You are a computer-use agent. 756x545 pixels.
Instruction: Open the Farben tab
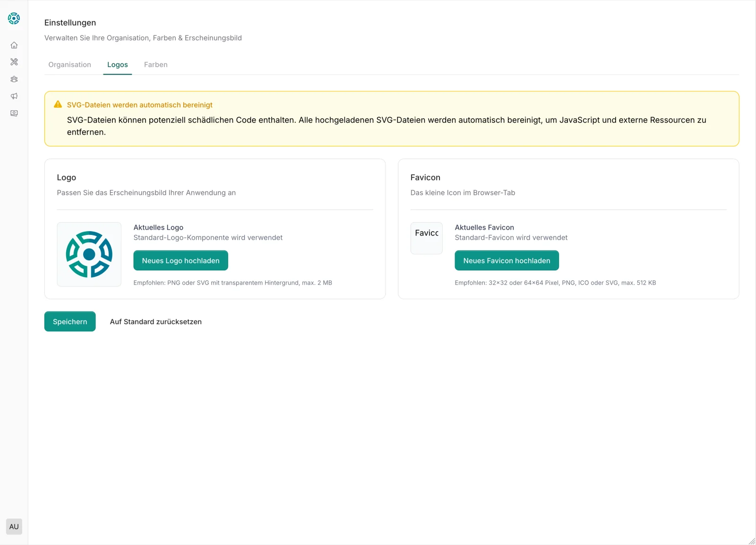click(x=155, y=65)
